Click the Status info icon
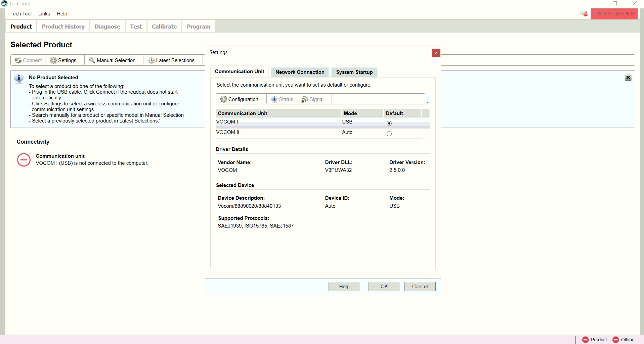 [x=274, y=99]
